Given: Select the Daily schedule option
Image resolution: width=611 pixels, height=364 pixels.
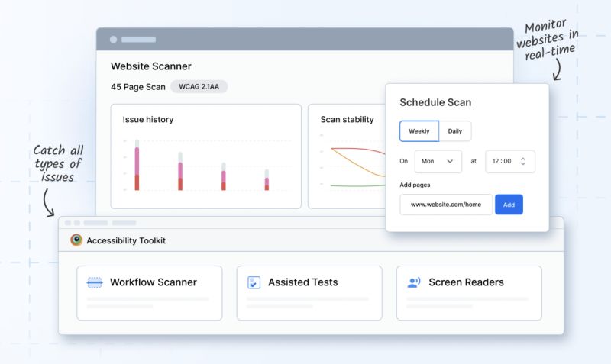Looking at the screenshot, I should [455, 131].
